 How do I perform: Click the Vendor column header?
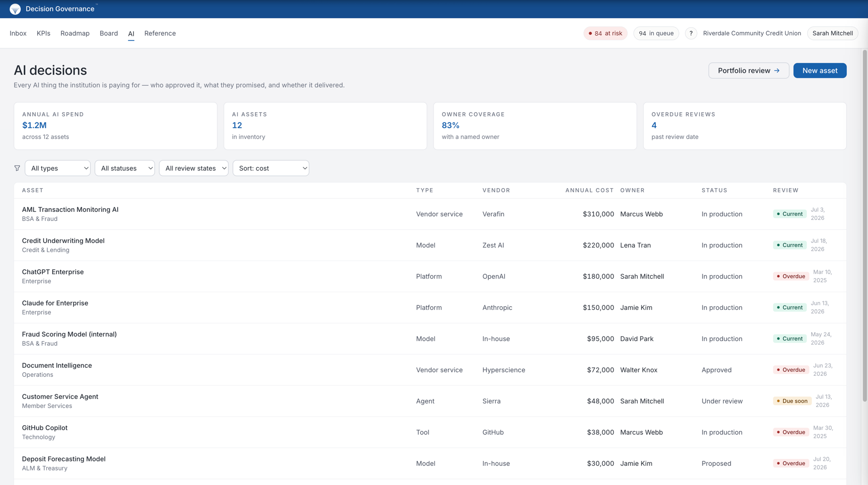[496, 190]
